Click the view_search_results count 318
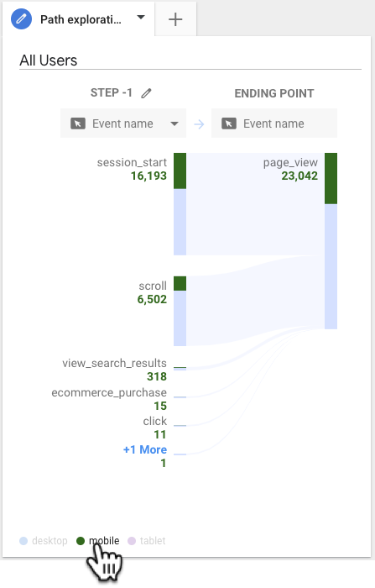 (157, 376)
